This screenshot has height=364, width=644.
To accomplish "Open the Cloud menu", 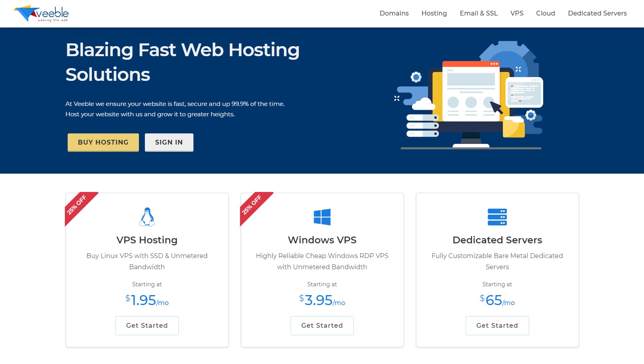I will click(545, 13).
